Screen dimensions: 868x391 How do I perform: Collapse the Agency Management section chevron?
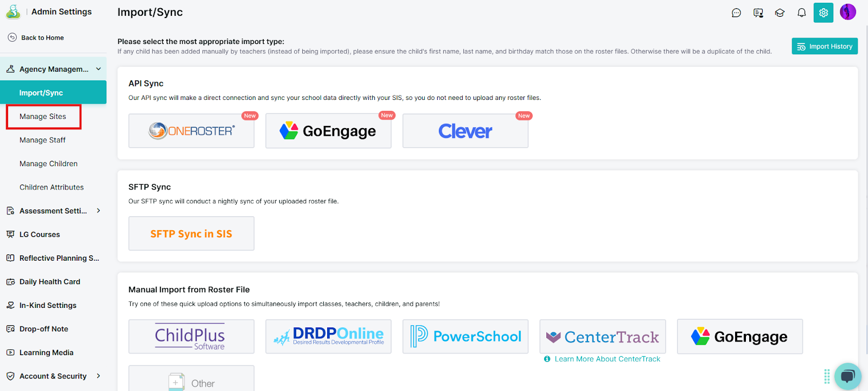pos(99,69)
